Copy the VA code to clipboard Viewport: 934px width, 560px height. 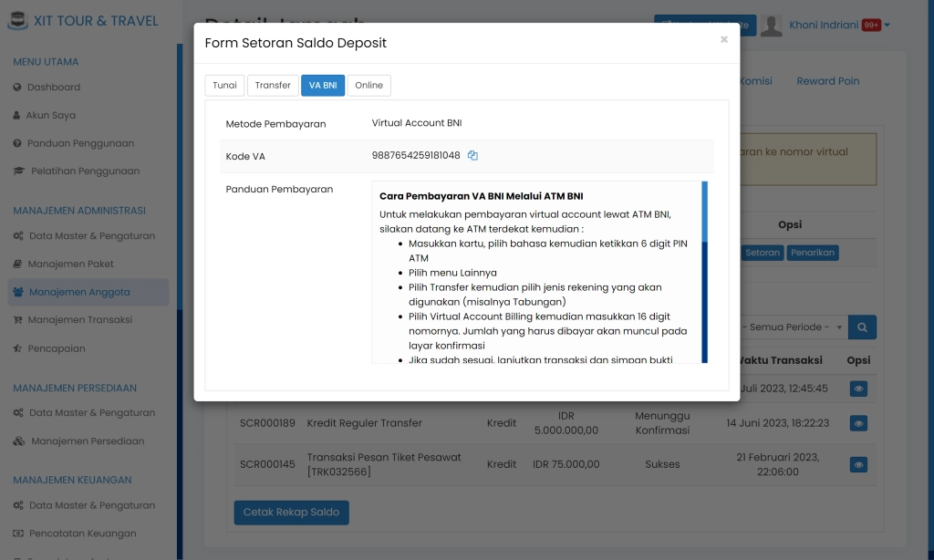[x=472, y=155]
